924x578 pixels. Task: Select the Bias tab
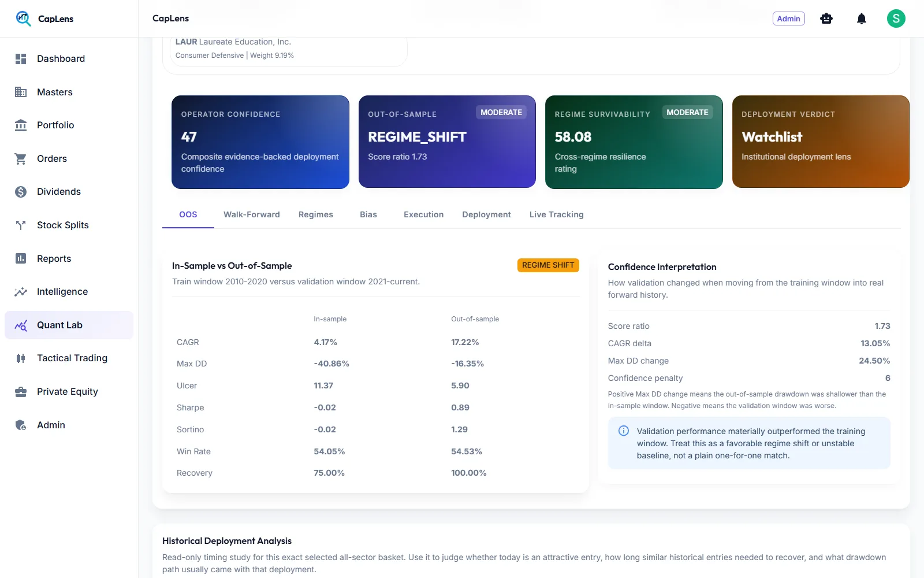click(368, 214)
